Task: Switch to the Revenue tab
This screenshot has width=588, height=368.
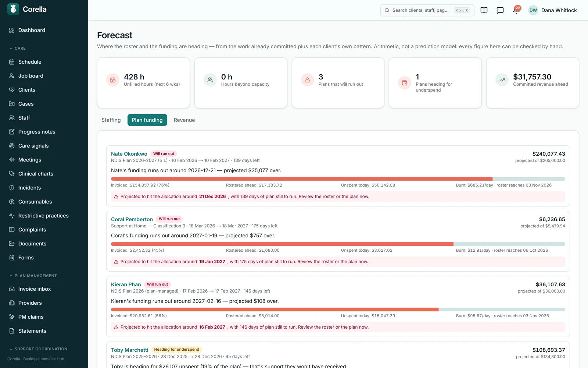Action: pyautogui.click(x=184, y=120)
